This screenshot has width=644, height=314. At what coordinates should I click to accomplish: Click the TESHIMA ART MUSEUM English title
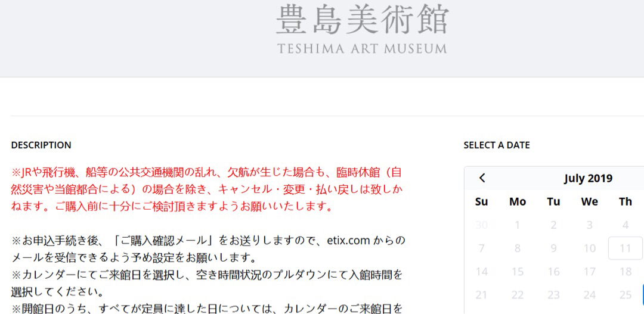[x=361, y=49]
